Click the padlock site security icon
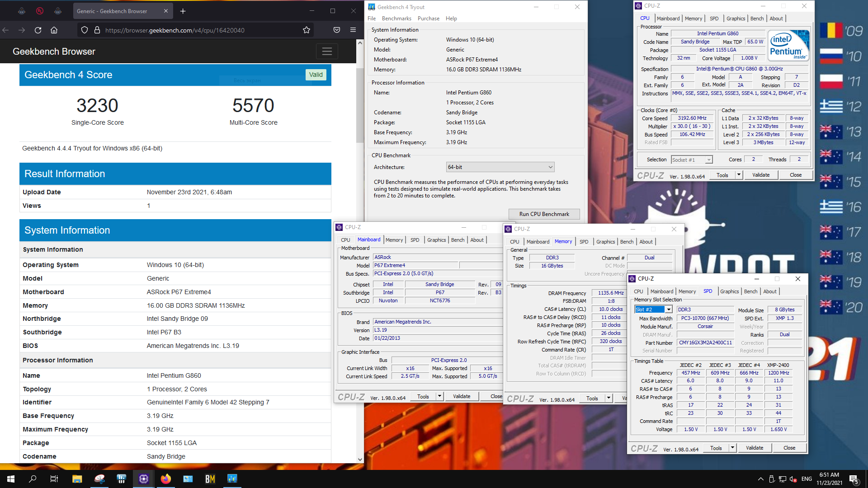Image resolution: width=868 pixels, height=488 pixels. pos(97,30)
